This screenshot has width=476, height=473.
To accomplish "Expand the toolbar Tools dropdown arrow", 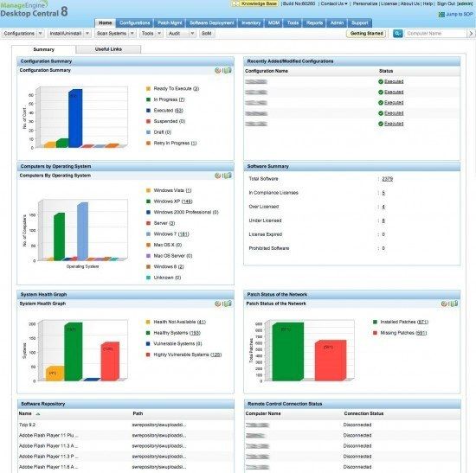I will 159,34.
